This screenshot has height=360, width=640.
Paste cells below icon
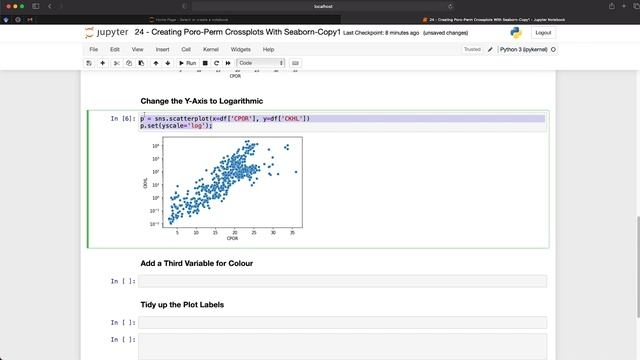[141, 63]
